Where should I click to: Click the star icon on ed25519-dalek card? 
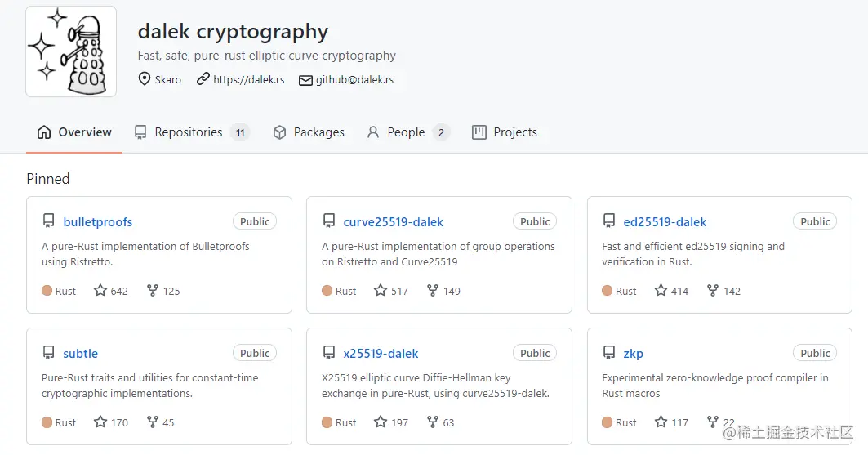[x=661, y=291]
